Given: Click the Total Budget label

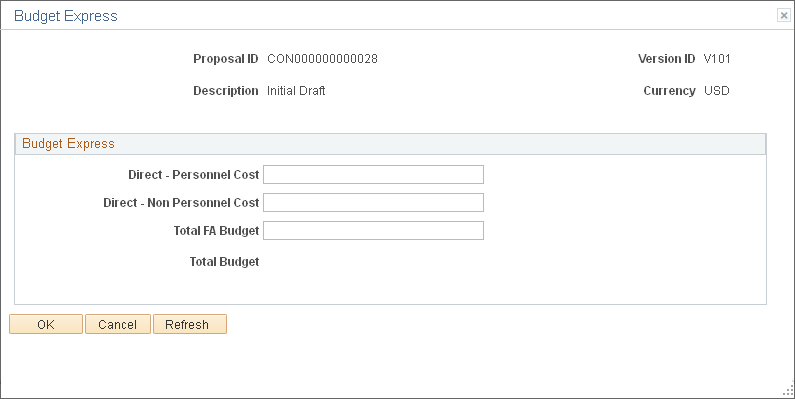Looking at the screenshot, I should tap(224, 262).
